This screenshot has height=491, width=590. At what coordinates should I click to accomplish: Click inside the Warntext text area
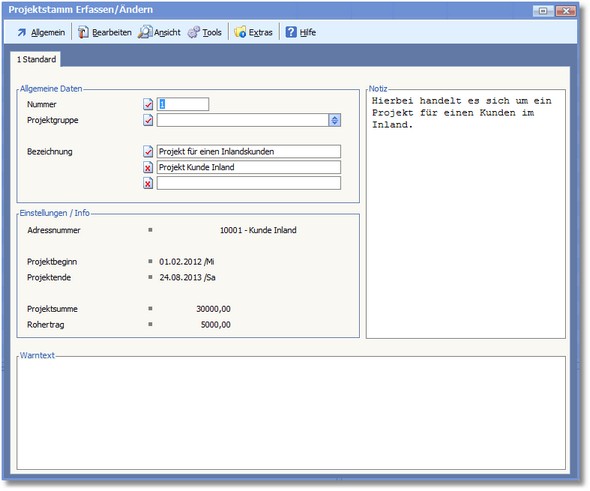[x=291, y=413]
